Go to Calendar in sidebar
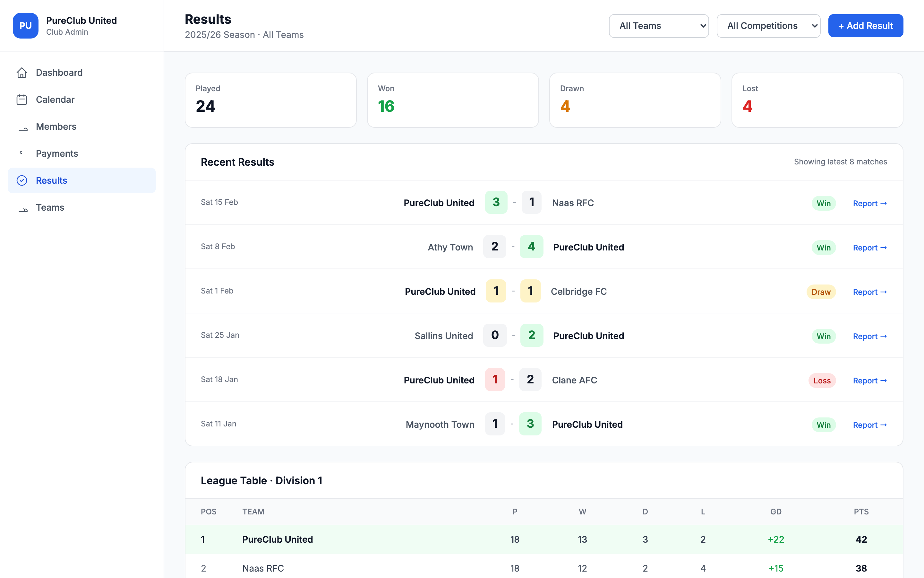This screenshot has width=924, height=578. 82,100
